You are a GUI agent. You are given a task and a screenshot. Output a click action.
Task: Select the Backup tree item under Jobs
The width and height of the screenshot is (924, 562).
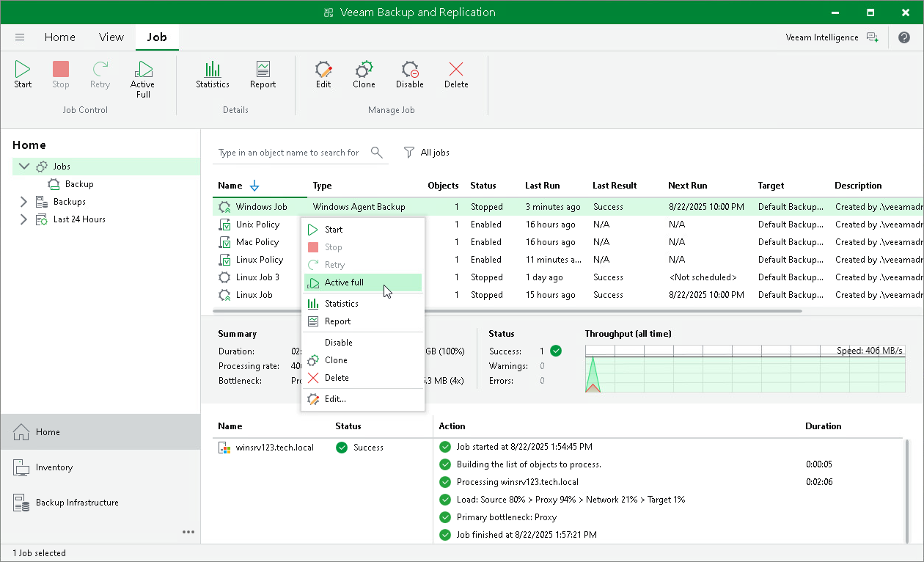pyautogui.click(x=79, y=184)
